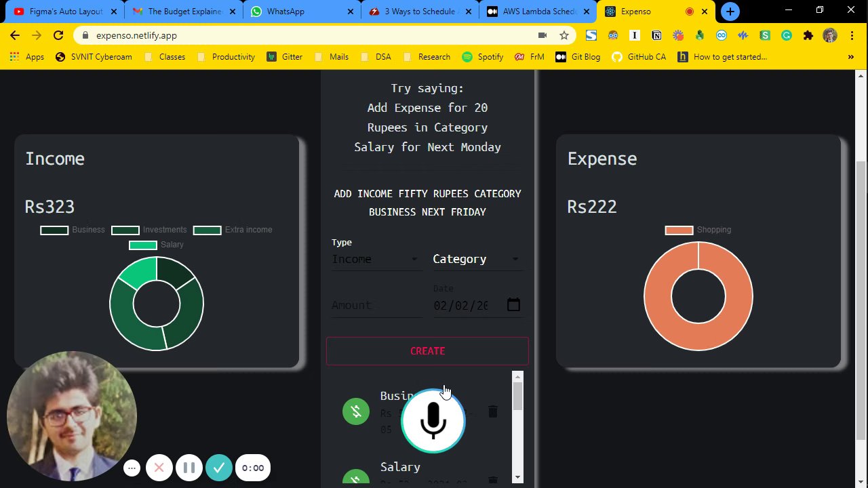Open the Gitter bookmark
Viewport: 868px width, 488px height.
(285, 57)
